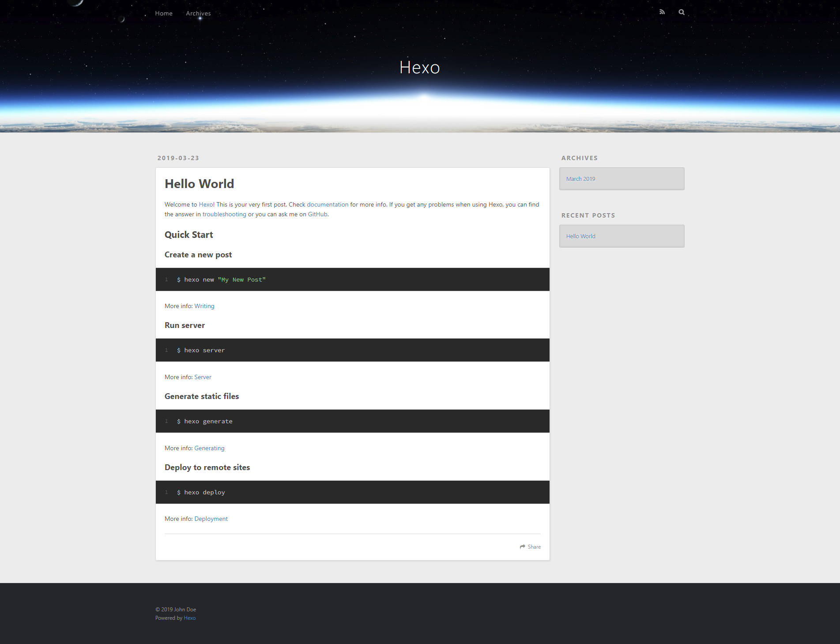Open the search icon in header
Viewport: 840px width, 644px height.
click(x=682, y=12)
